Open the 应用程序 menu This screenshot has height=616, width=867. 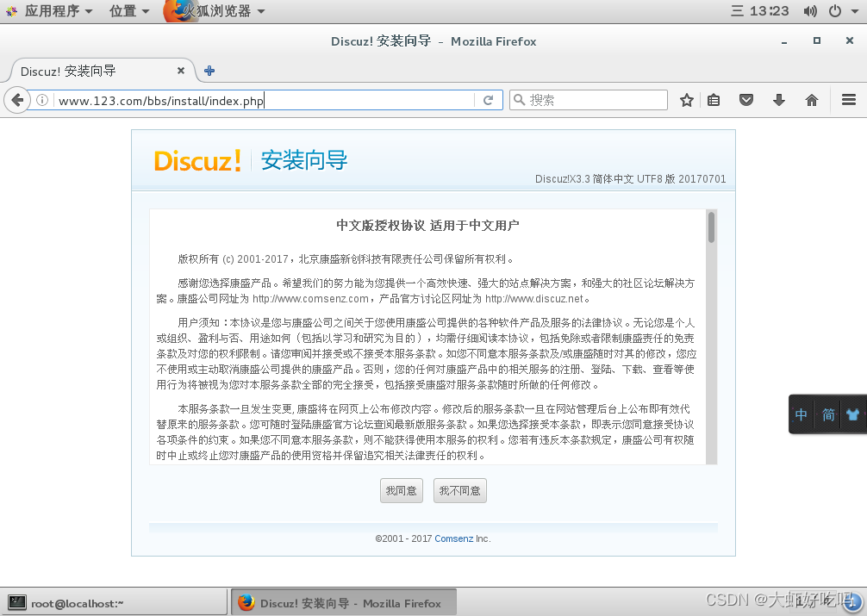[52, 11]
